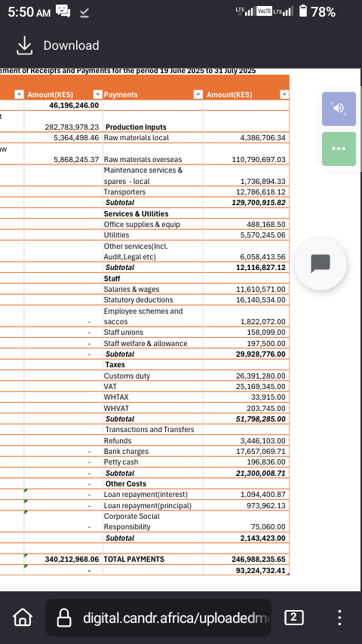Viewport: 362px width, 644px height.
Task: Open the green three-dots overflow button
Action: [x=339, y=149]
